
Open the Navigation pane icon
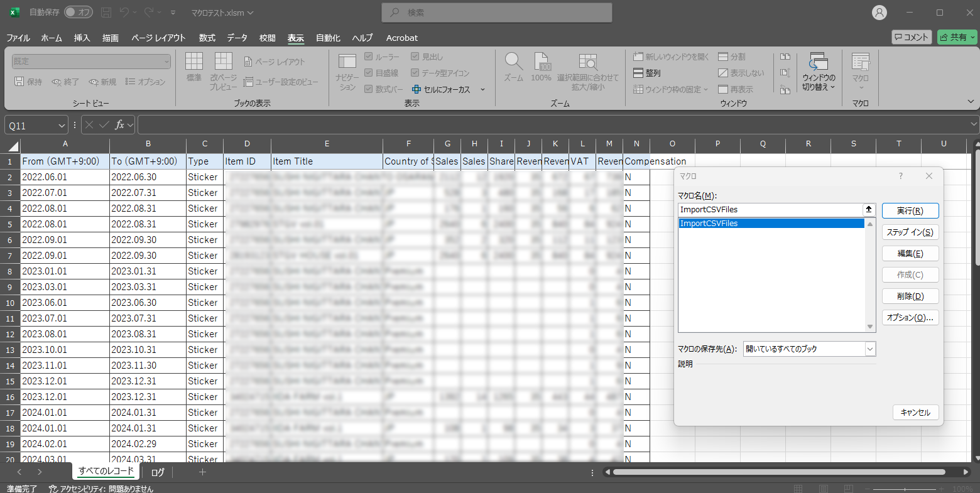tap(347, 62)
